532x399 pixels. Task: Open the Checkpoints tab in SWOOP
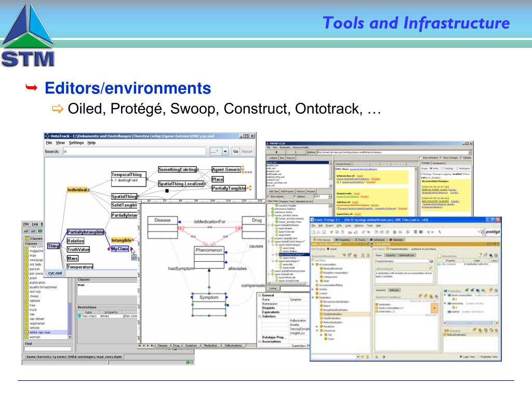click(x=438, y=163)
